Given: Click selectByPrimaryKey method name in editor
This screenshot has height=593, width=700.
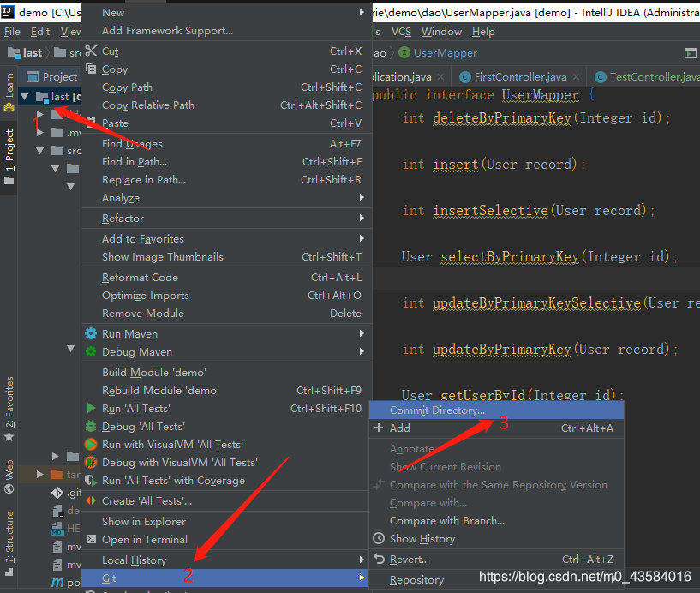Looking at the screenshot, I should coord(510,257).
